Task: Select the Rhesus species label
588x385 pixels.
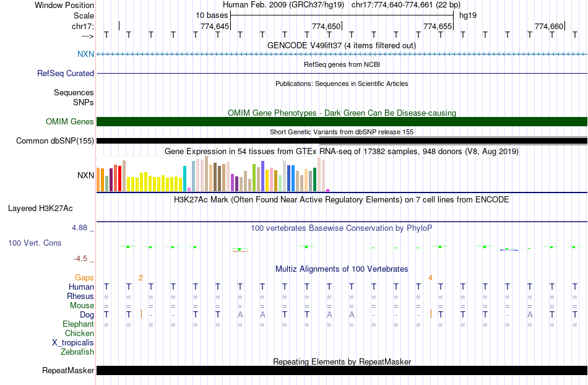Action: 80,296
